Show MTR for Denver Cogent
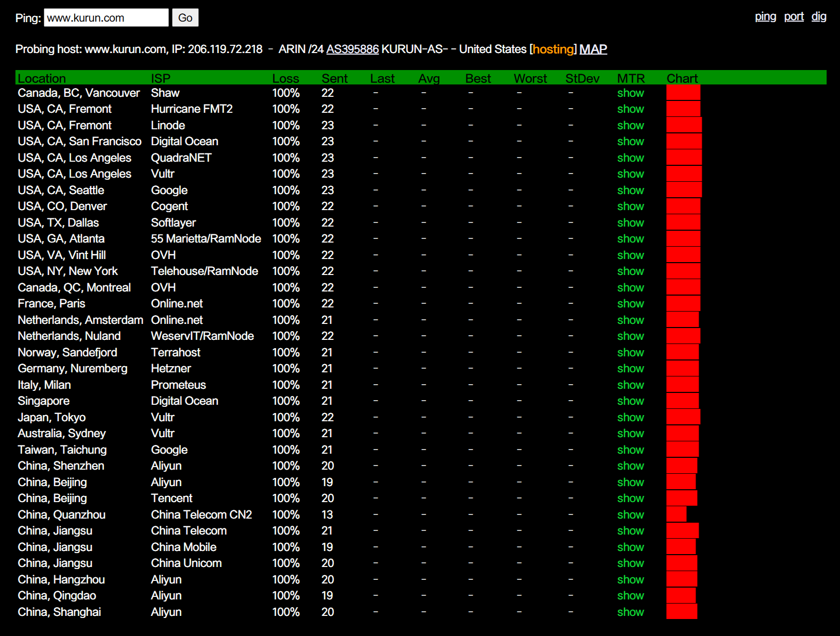Screen dimensions: 840x636 [630, 207]
